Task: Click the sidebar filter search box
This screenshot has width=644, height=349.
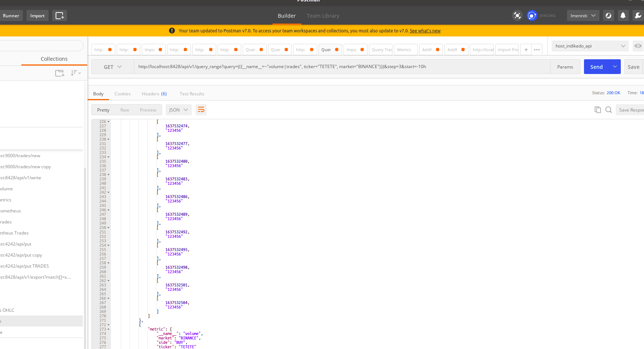Action: pos(41,46)
